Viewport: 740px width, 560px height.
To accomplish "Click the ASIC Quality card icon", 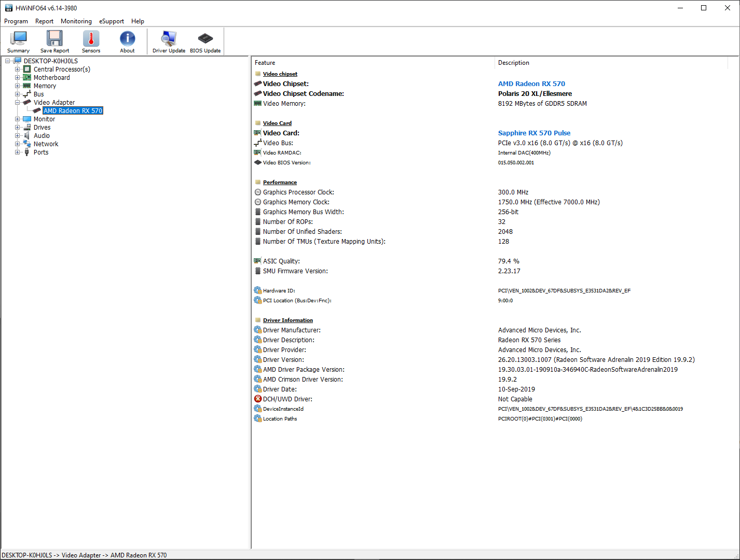I will (257, 261).
